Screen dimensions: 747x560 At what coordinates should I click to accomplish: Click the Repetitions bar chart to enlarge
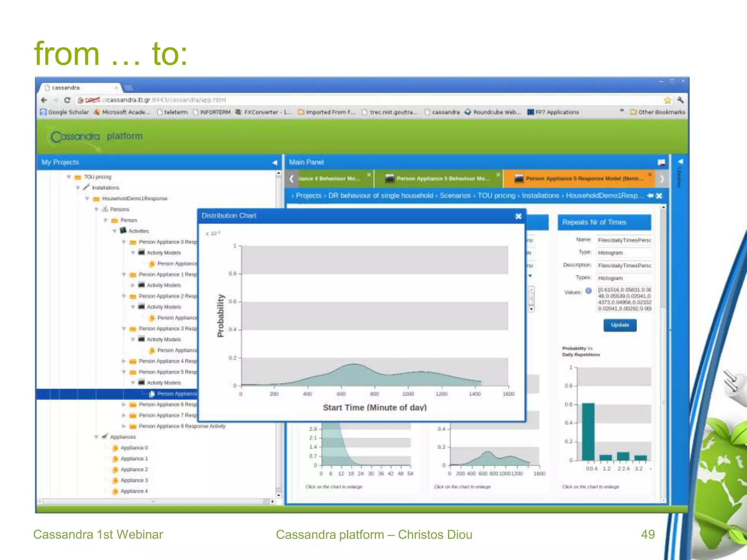coord(613,416)
